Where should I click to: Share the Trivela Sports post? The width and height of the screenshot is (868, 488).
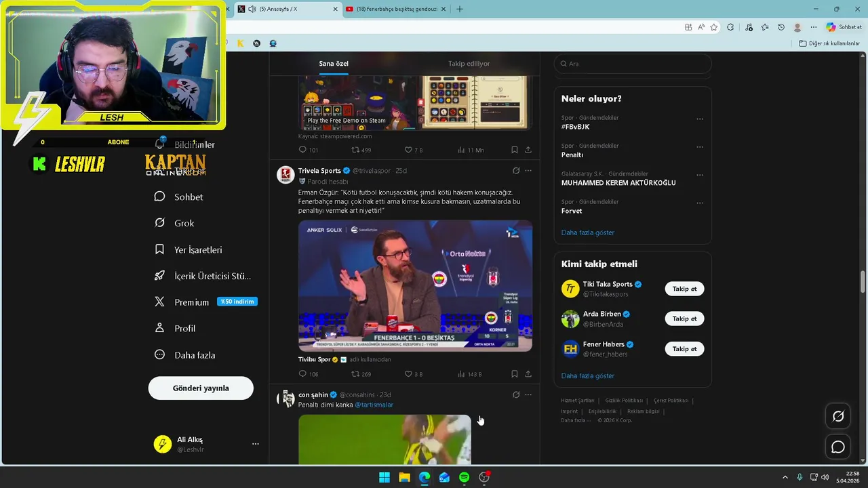[528, 374]
